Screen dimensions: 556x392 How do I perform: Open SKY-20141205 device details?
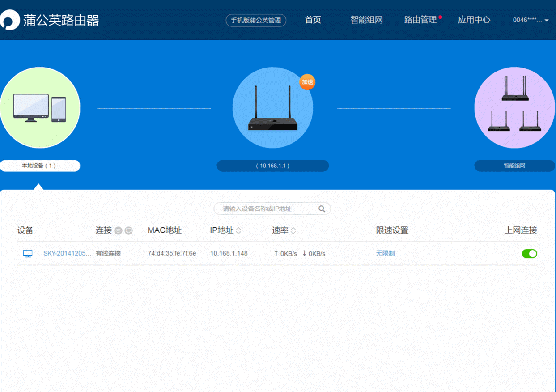pos(68,253)
